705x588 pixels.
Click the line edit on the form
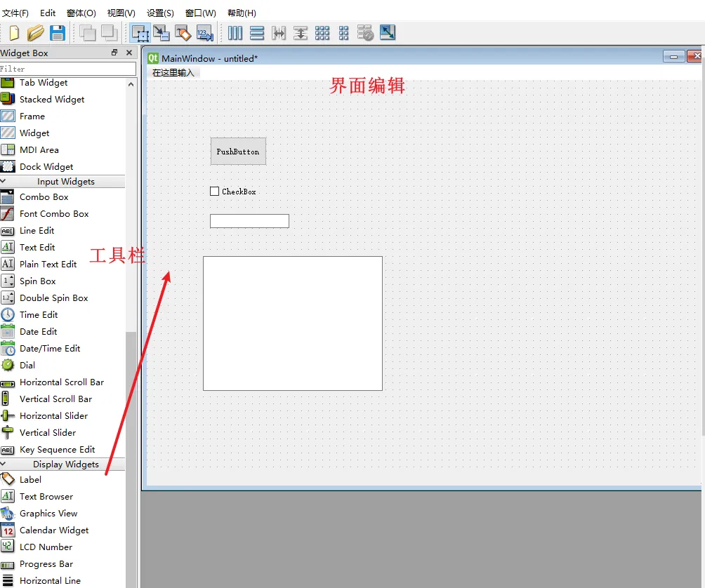tap(249, 221)
